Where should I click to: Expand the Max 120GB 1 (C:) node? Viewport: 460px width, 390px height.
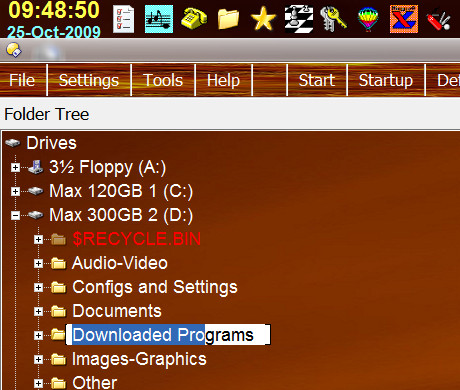(15, 191)
